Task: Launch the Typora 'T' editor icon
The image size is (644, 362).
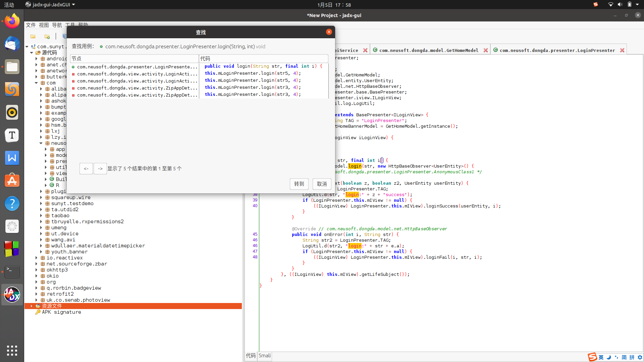Action: click(12, 135)
